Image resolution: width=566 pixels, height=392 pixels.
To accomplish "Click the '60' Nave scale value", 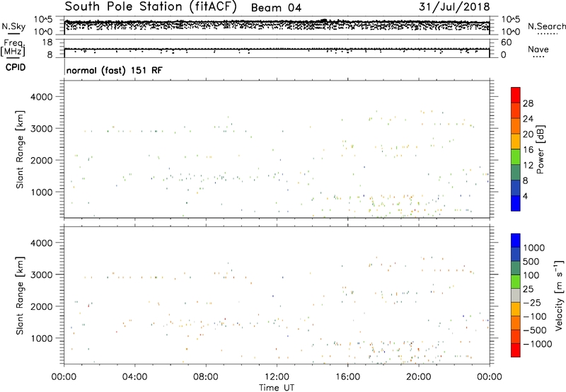I will (507, 42).
